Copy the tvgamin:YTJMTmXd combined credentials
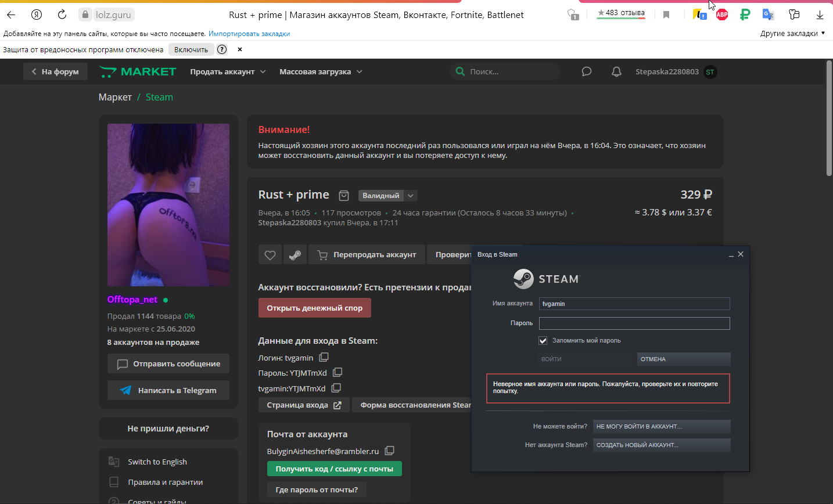This screenshot has width=833, height=504. tap(336, 388)
